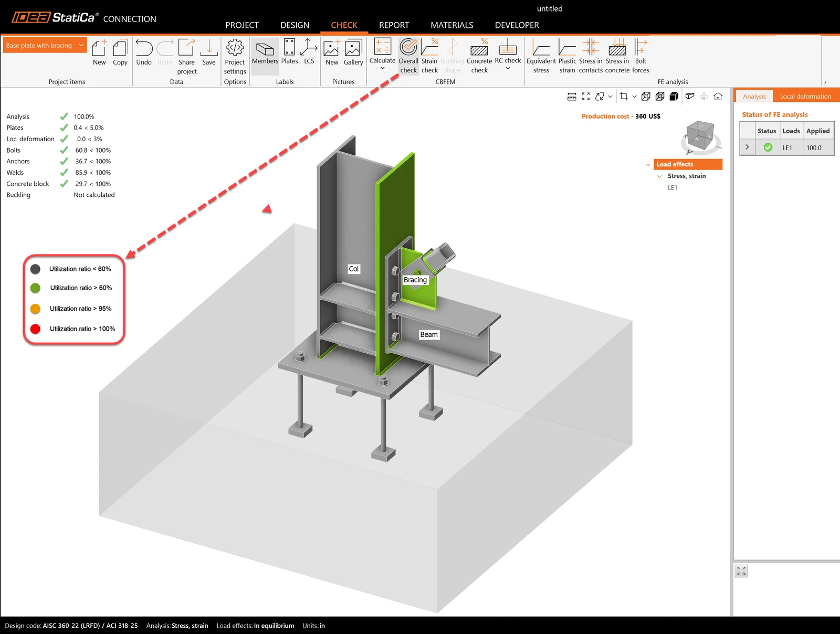Open the Calculate dropdown arrow

[382, 68]
